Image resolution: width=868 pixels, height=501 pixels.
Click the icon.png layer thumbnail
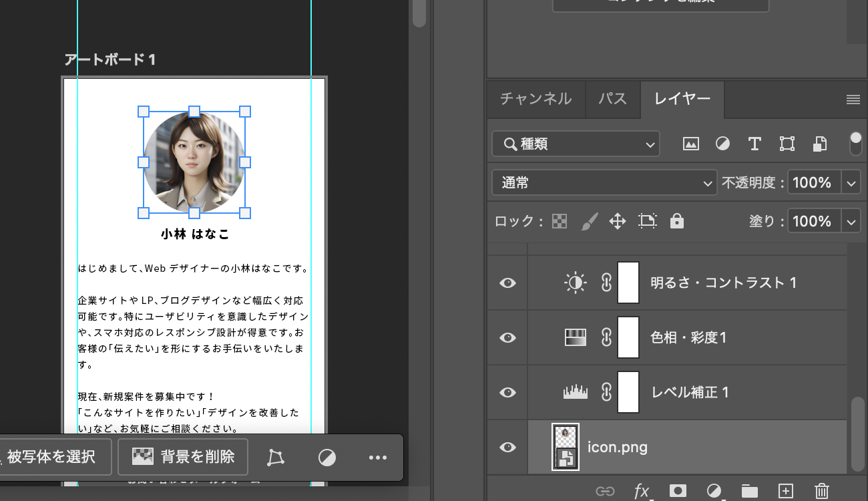(x=565, y=447)
